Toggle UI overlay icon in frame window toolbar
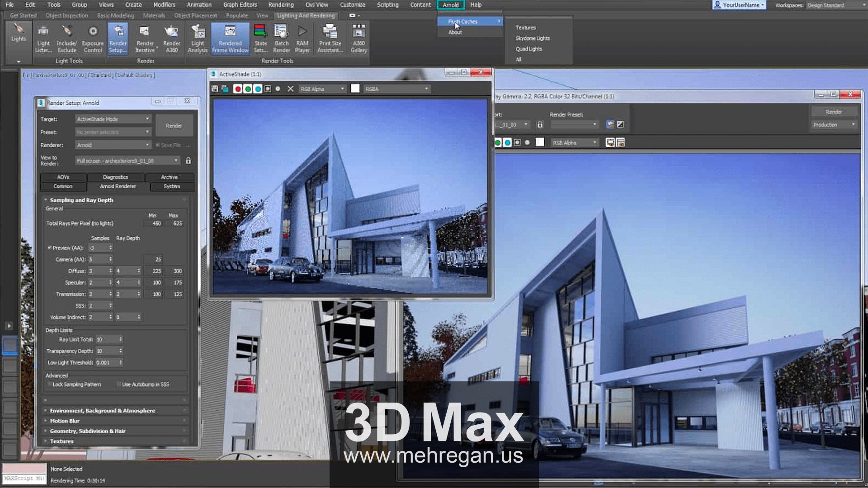Image resolution: width=868 pixels, height=488 pixels. (x=610, y=143)
